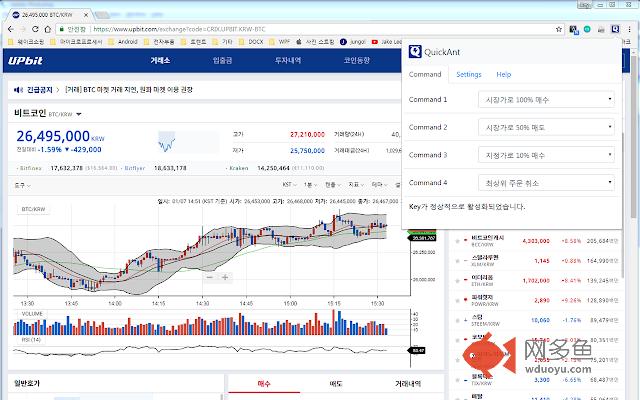Click the BTC/KRW label on the chart
This screenshot has height=400, width=640.
[33, 209]
